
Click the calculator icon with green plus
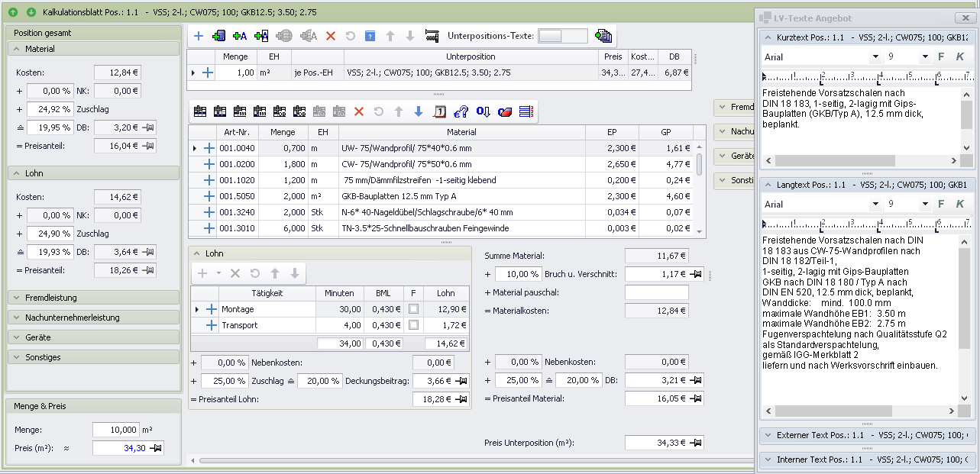point(218,36)
